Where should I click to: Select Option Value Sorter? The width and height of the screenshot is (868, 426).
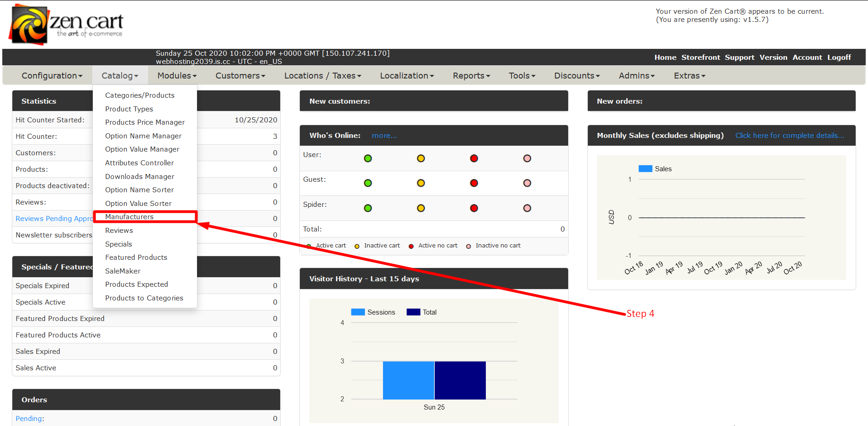point(138,204)
